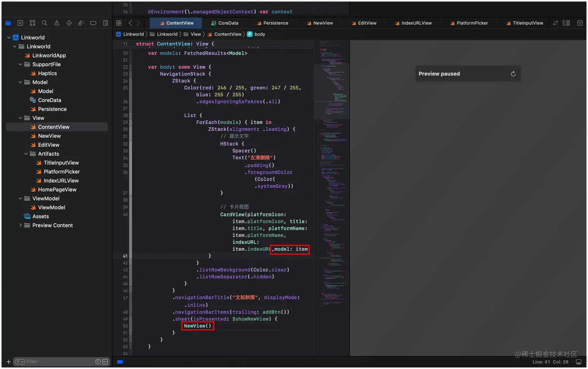
Task: Switch to the ContentView tab
Action: 176,23
